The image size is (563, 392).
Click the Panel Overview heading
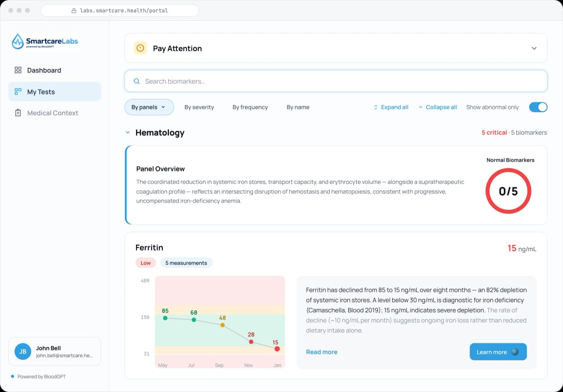(x=160, y=169)
